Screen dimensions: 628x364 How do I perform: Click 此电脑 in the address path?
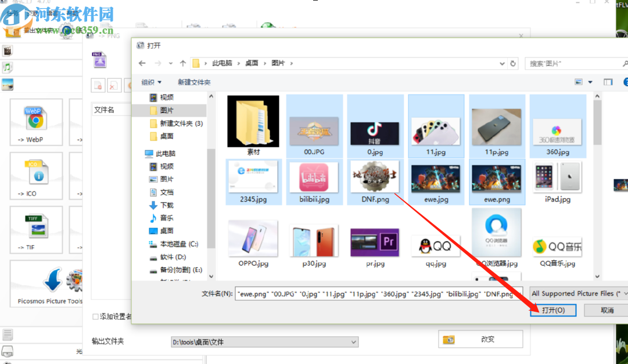pos(222,63)
